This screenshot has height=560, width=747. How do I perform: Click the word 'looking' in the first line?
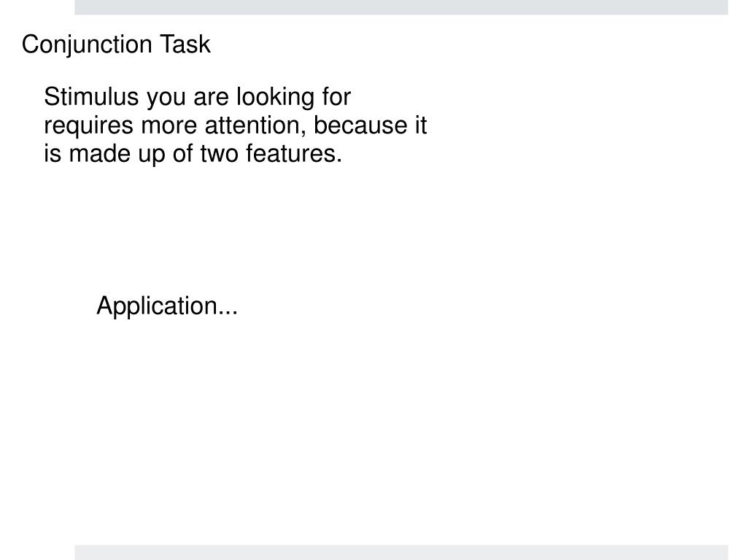275,98
